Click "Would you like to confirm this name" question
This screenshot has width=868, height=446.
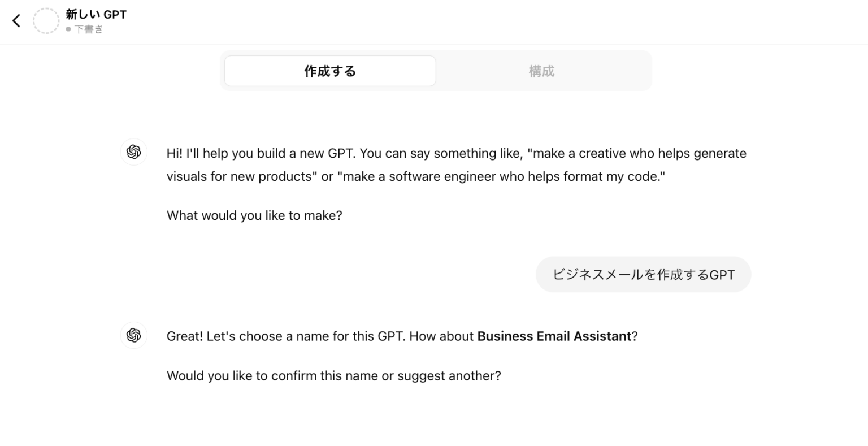[333, 376]
